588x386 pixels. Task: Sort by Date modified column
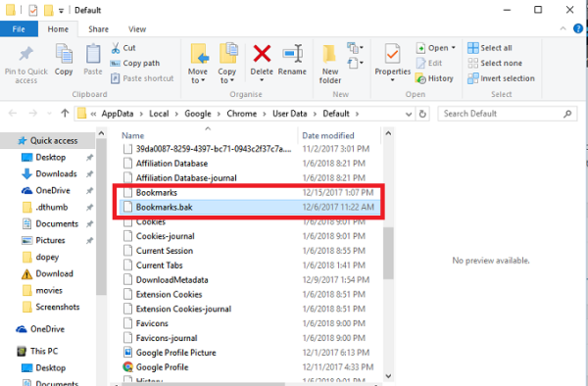(x=328, y=135)
